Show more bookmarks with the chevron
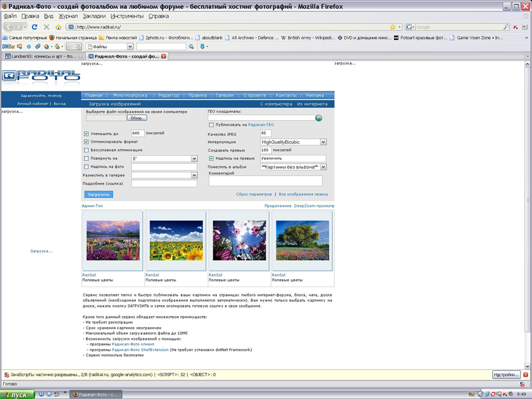The image size is (532, 399). 527,38
